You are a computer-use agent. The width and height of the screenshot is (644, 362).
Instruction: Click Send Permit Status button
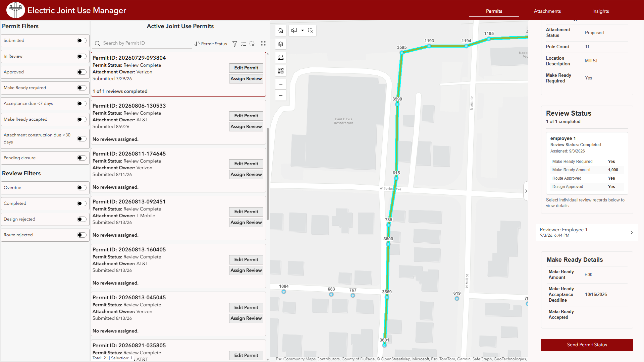click(x=587, y=345)
